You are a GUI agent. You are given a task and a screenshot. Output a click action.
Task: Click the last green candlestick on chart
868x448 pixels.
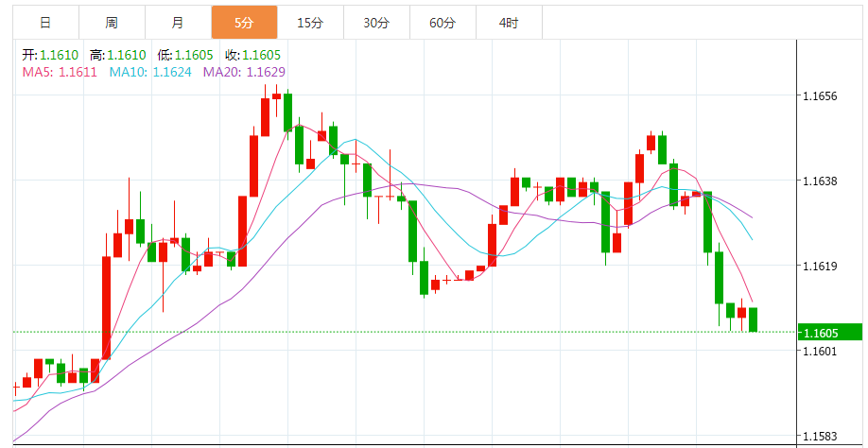point(753,319)
